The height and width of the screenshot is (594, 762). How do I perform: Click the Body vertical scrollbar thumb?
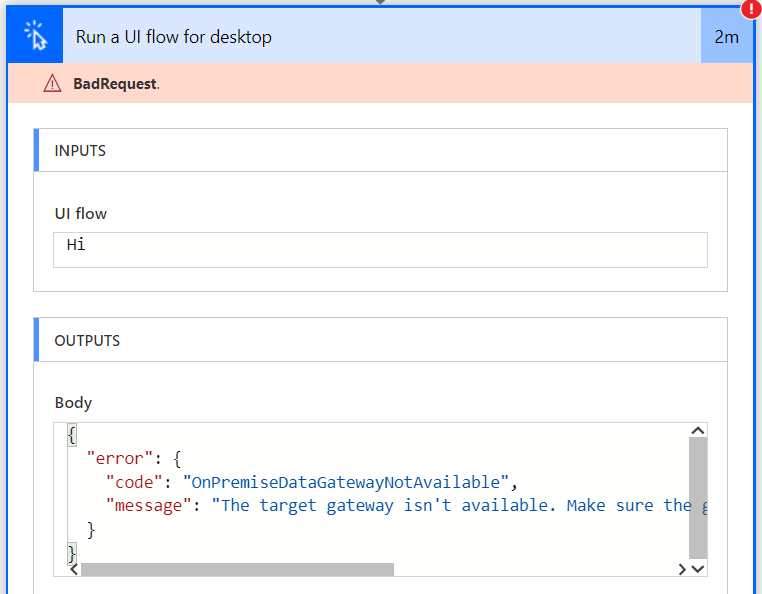coord(698,498)
